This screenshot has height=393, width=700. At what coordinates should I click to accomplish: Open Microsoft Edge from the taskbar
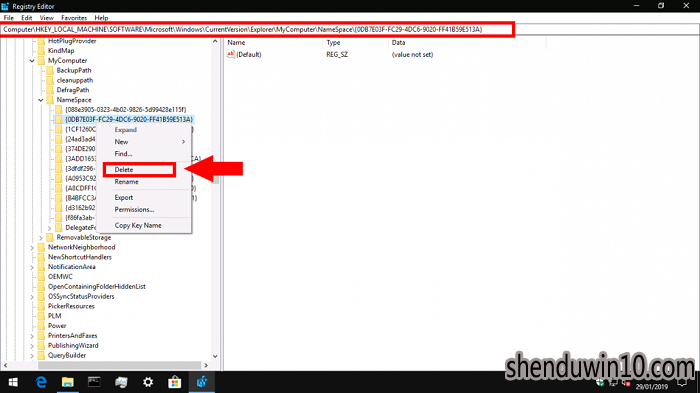pyautogui.click(x=41, y=382)
